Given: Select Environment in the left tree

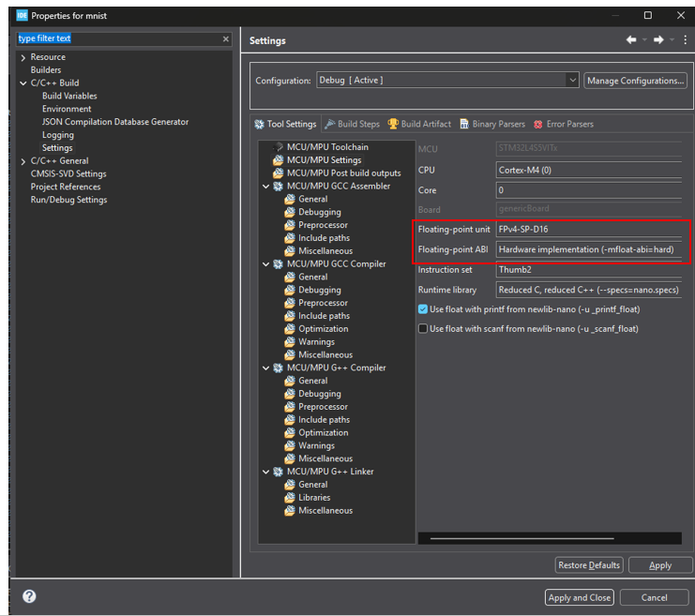Looking at the screenshot, I should click(x=67, y=109).
